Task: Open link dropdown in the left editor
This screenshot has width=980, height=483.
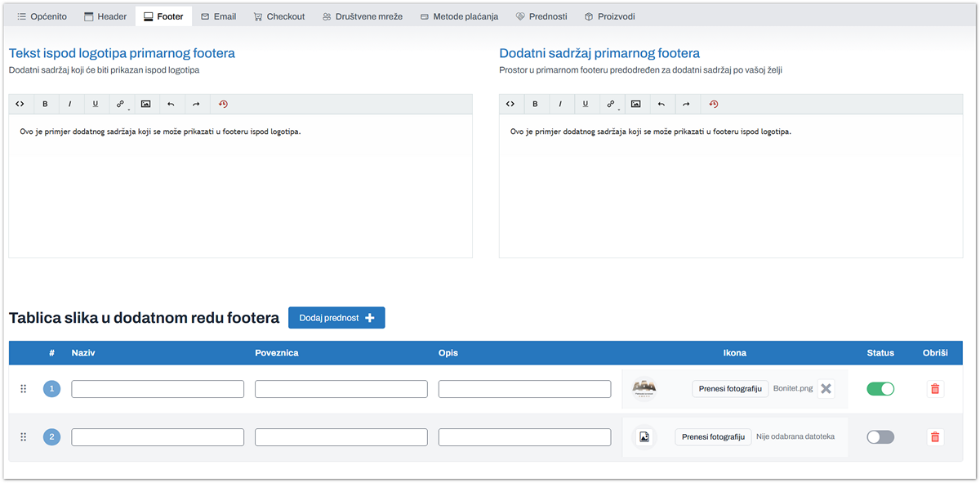Action: click(121, 104)
